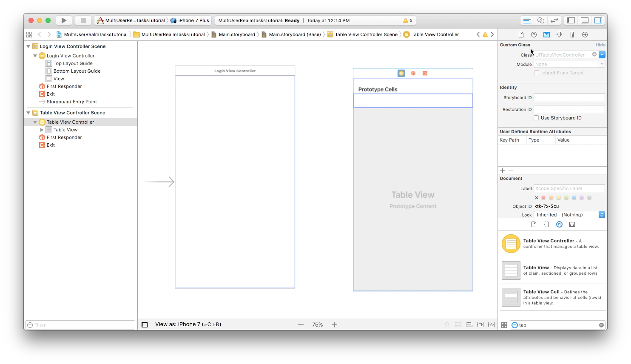
Task: Click View as: iPhone 7 button
Action: coord(188,324)
